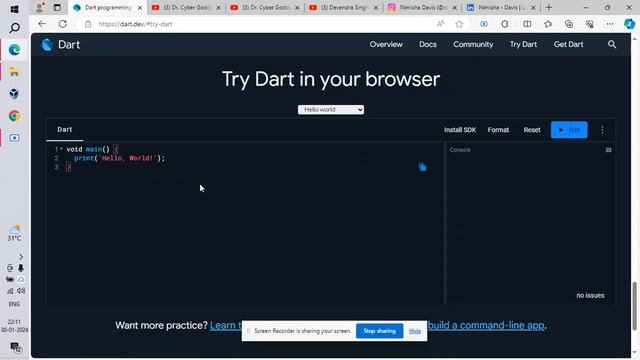The width and height of the screenshot is (640, 360).
Task: Add page to favorites with star icon
Action: coord(459,24)
